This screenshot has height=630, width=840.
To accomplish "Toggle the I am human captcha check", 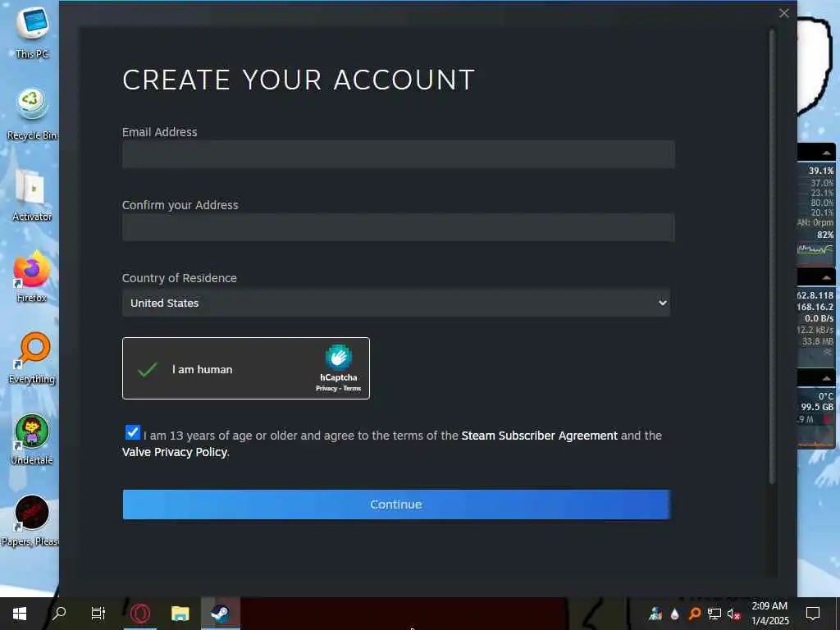I will pos(148,369).
